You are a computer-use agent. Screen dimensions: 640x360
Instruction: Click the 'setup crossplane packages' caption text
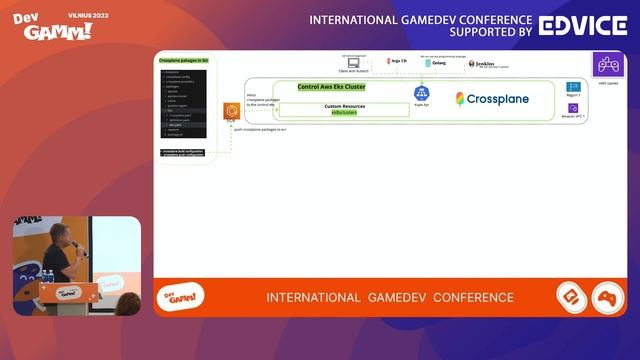263,100
